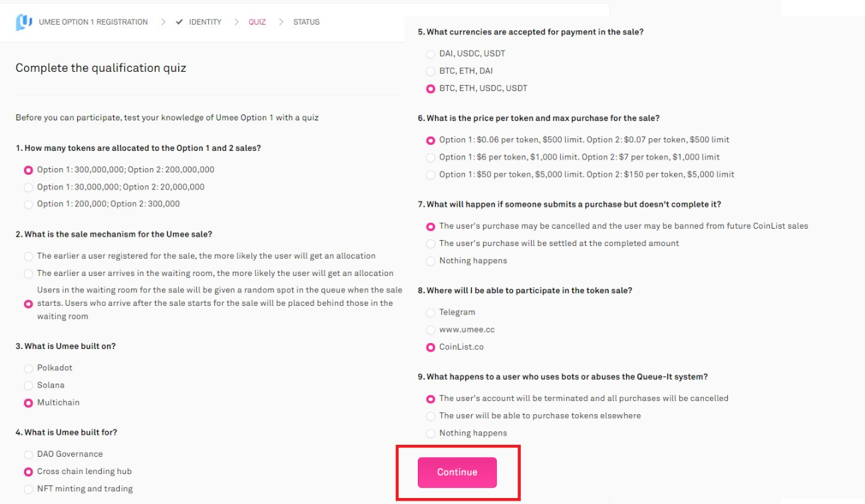The image size is (865, 504).
Task: Click the Umee logo icon
Action: (x=24, y=22)
